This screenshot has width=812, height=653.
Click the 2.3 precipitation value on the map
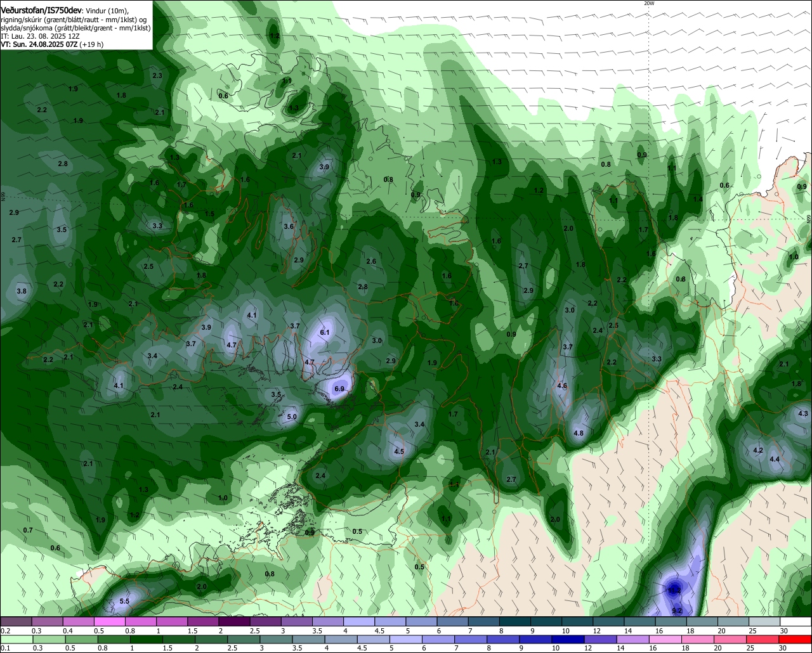click(x=157, y=75)
